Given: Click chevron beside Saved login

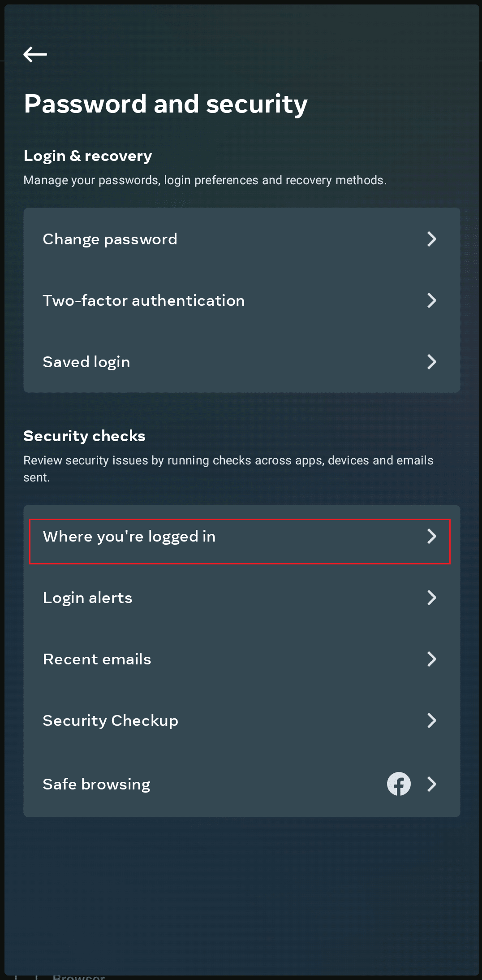Looking at the screenshot, I should 431,362.
